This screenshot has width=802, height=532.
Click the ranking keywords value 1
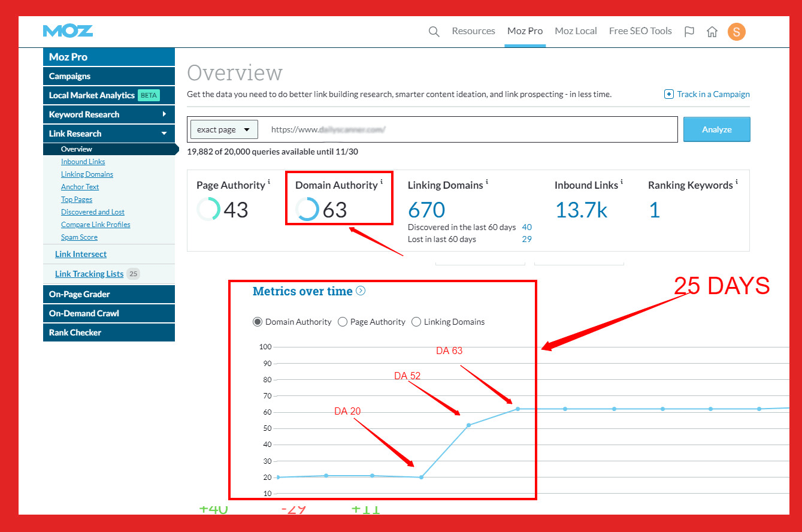655,210
